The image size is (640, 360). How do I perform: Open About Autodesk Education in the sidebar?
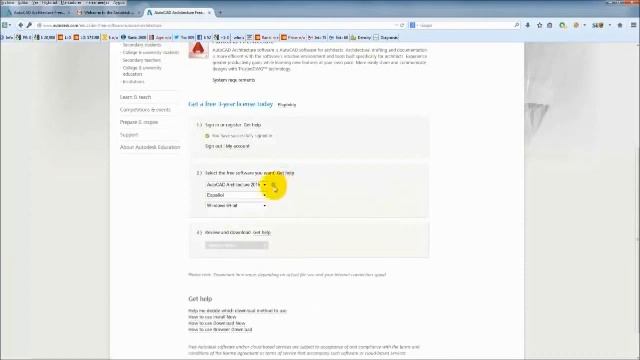150,147
